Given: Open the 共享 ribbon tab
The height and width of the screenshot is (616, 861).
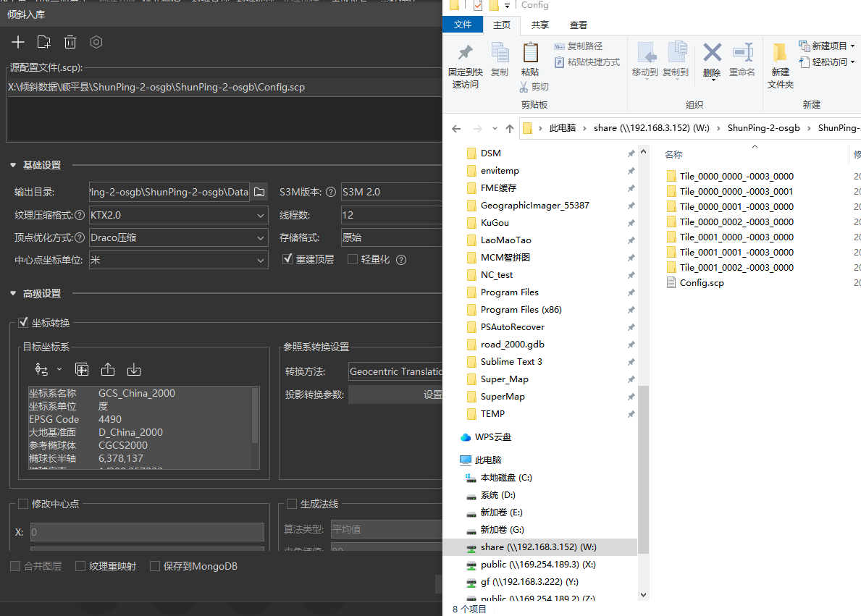Looking at the screenshot, I should coord(539,25).
